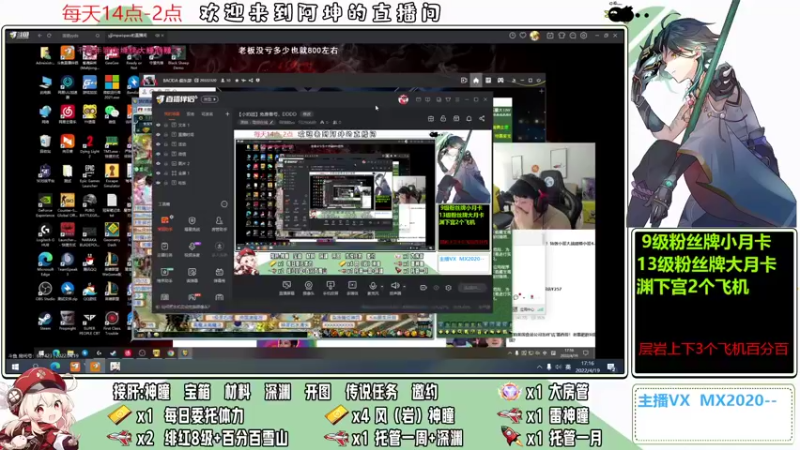Hide the 全屏 1 source layer
Viewport: 800px width, 450px height.
tap(159, 173)
